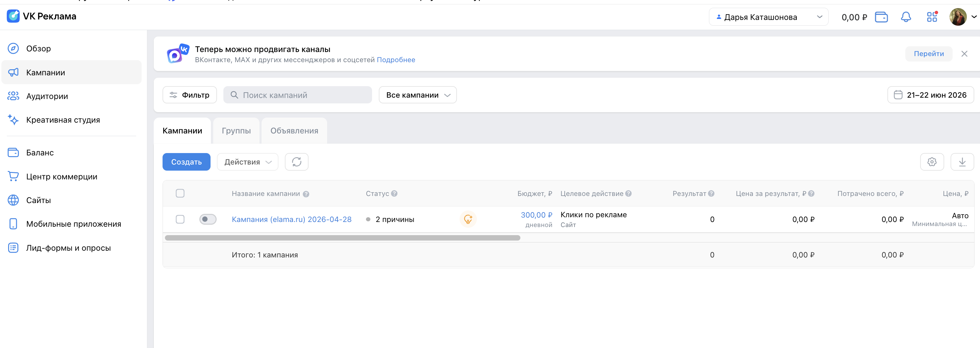Click the Кампании megaphone icon in sidebar
980x348 pixels.
click(x=13, y=72)
